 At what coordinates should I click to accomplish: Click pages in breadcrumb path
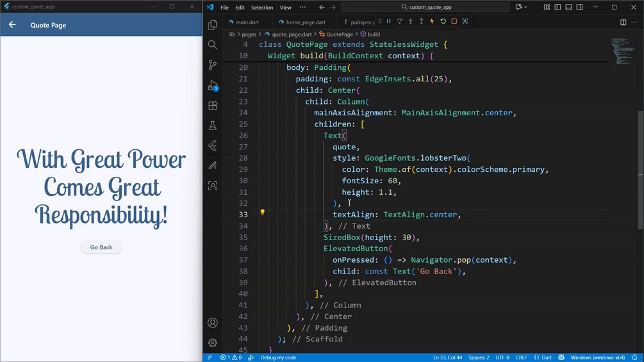click(x=249, y=35)
